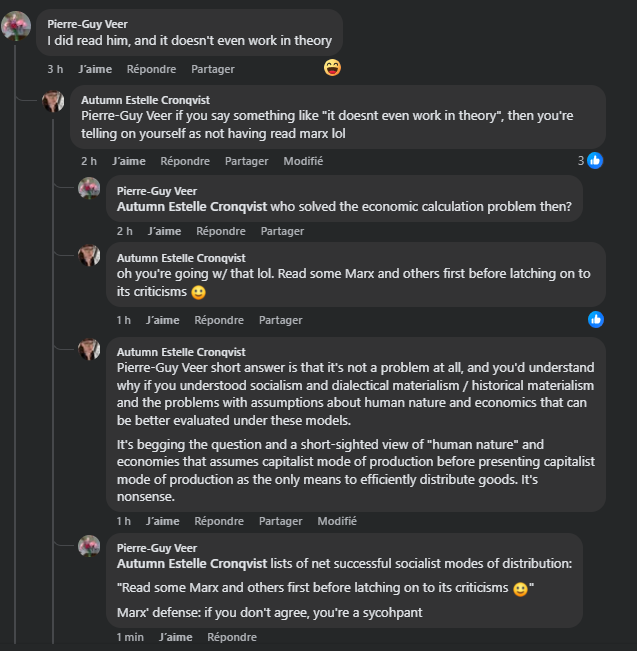Show edit history via Modifié on the "short answer" comment

pos(337,521)
